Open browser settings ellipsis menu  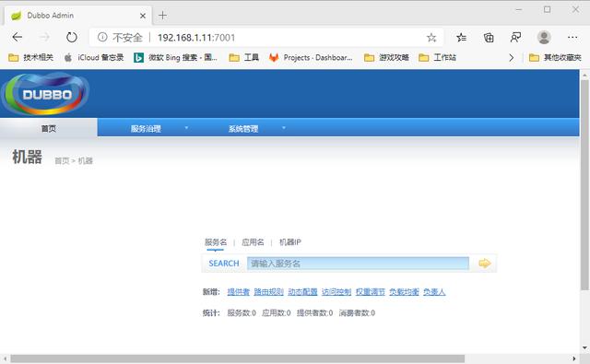(572, 37)
